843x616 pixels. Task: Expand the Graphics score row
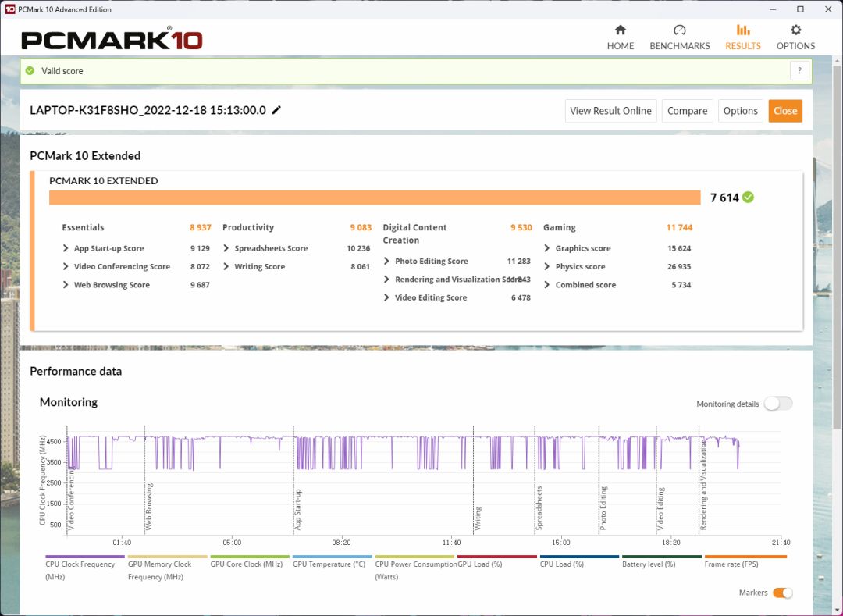tap(547, 248)
